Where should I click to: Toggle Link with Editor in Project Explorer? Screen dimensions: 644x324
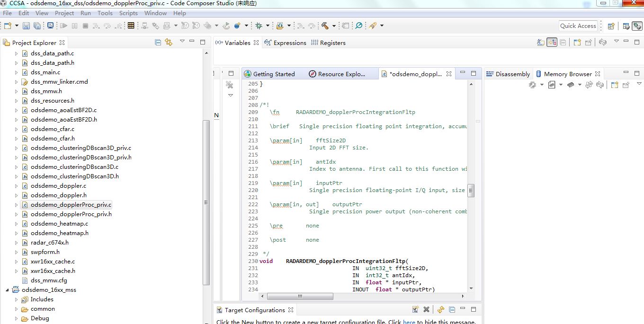point(169,43)
